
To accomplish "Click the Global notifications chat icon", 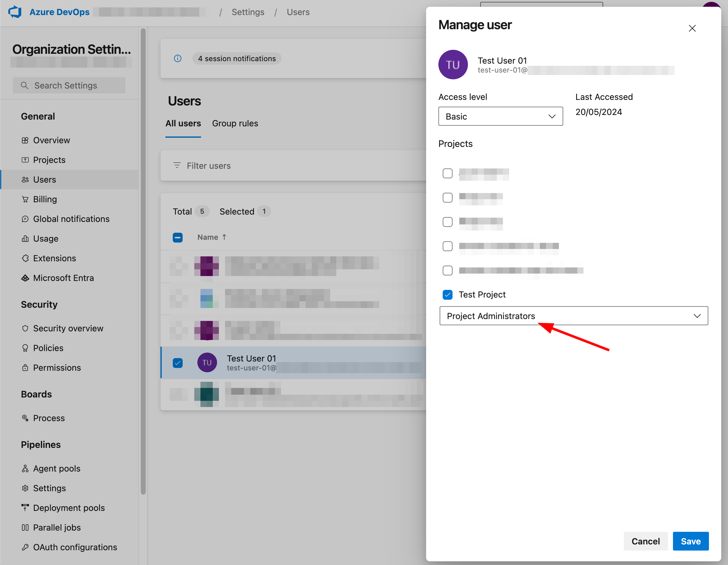I will click(25, 219).
